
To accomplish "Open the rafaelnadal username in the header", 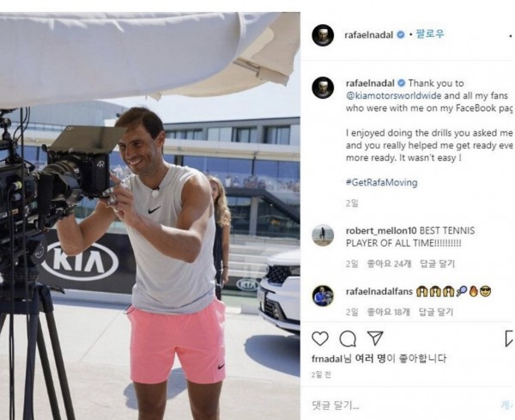I will point(368,35).
